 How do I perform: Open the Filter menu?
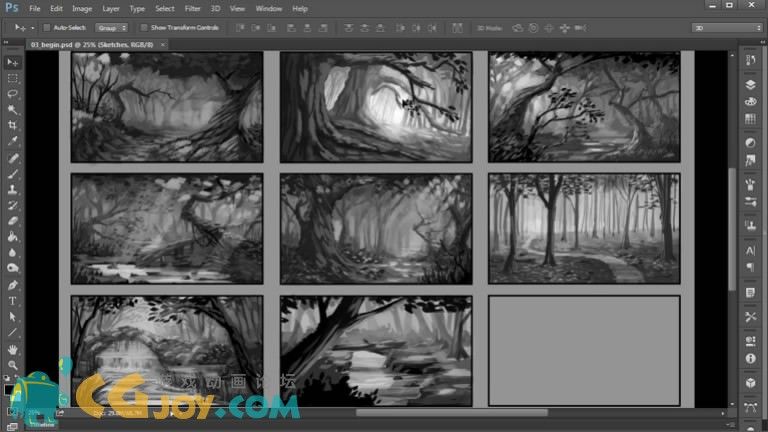click(192, 9)
